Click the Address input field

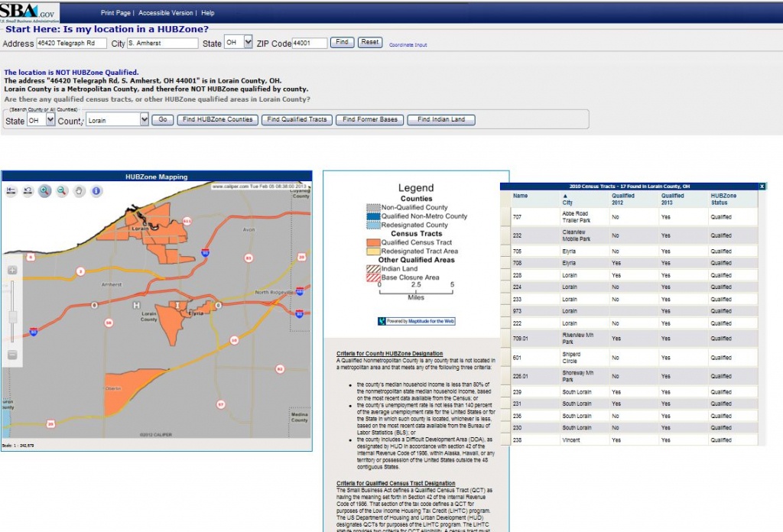[x=71, y=44]
